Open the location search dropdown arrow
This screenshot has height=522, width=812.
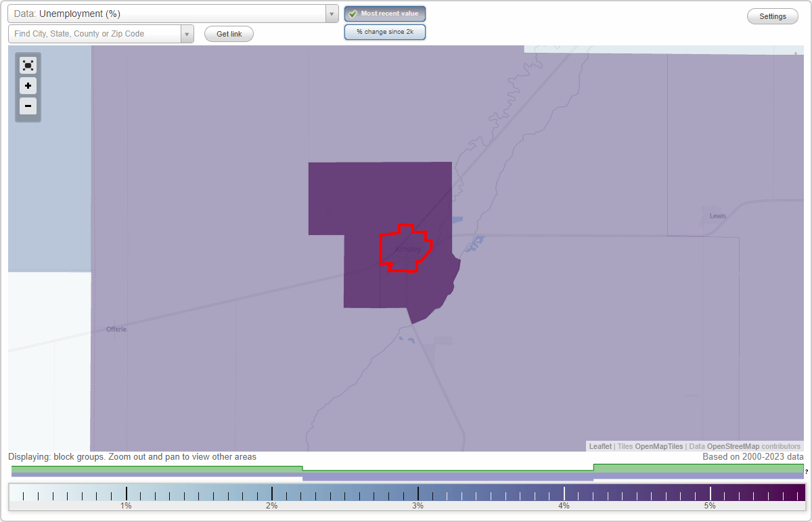[x=187, y=33]
